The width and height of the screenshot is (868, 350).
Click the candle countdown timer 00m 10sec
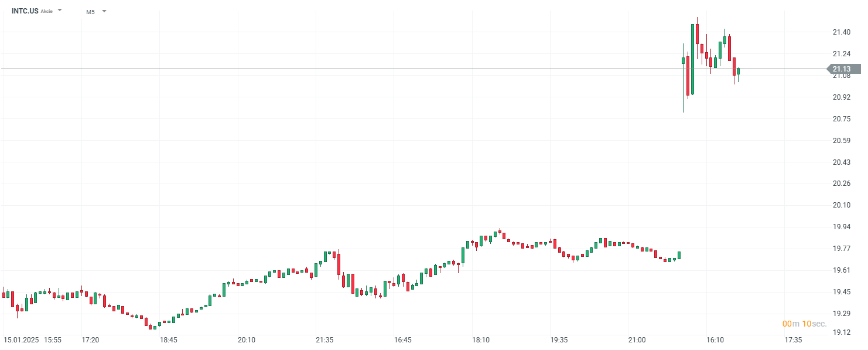pyautogui.click(x=805, y=324)
